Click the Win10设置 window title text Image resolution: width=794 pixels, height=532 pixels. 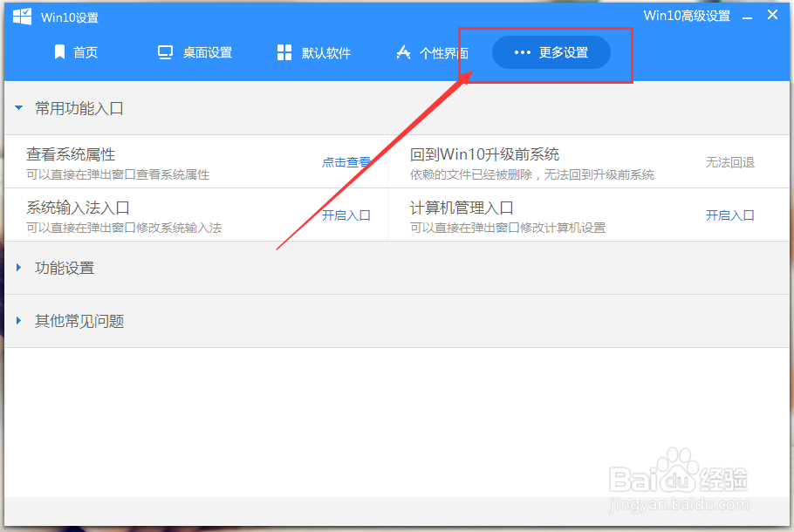coord(70,17)
